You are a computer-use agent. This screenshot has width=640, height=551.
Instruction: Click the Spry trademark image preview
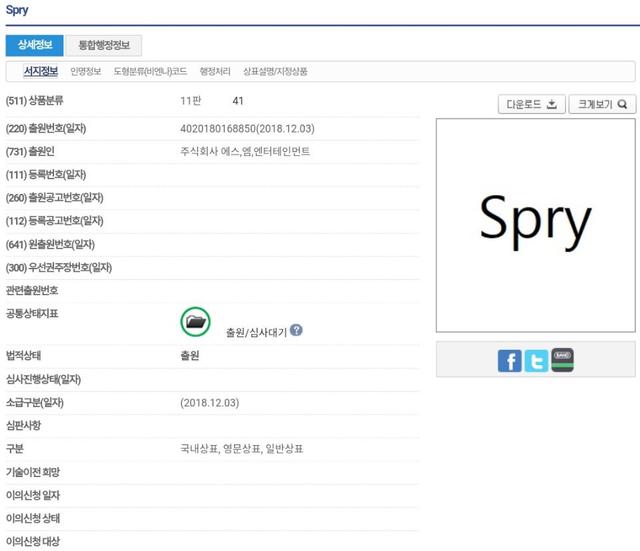(x=535, y=225)
